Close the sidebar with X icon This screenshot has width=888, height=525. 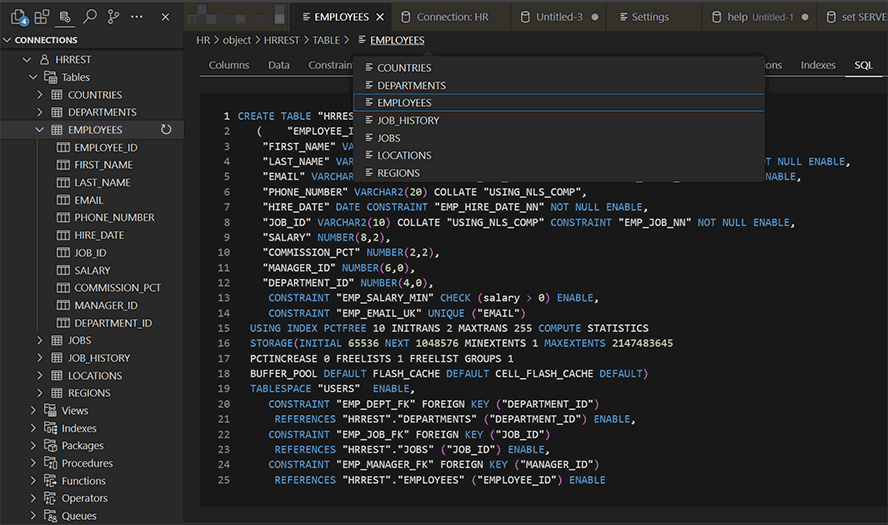pos(165,17)
